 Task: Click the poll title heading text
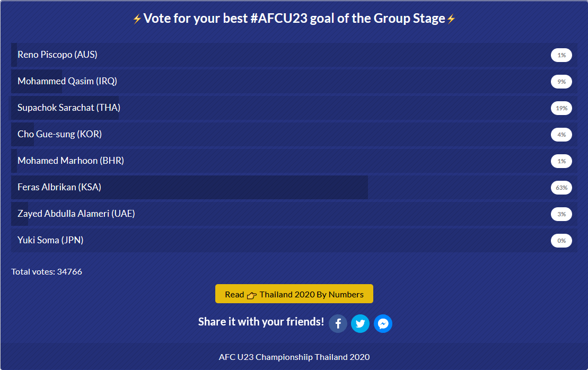click(294, 19)
